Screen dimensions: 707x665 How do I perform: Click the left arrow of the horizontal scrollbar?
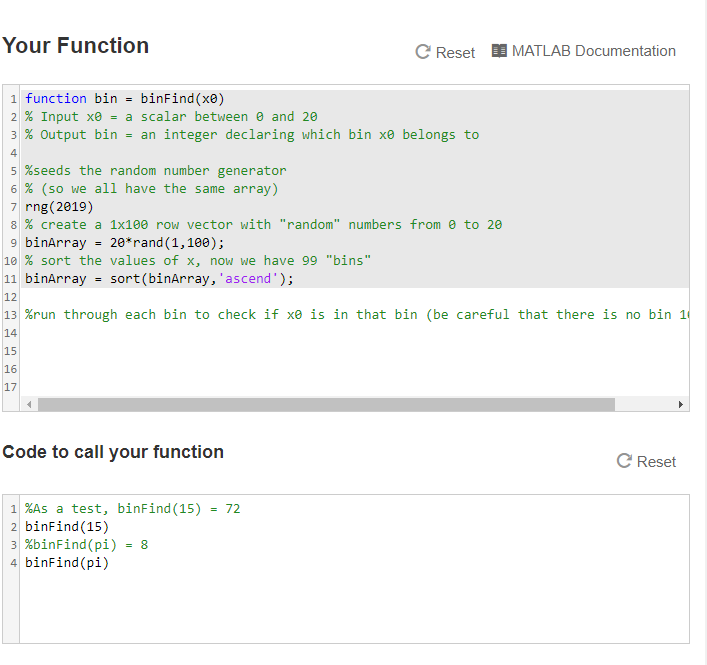29,404
